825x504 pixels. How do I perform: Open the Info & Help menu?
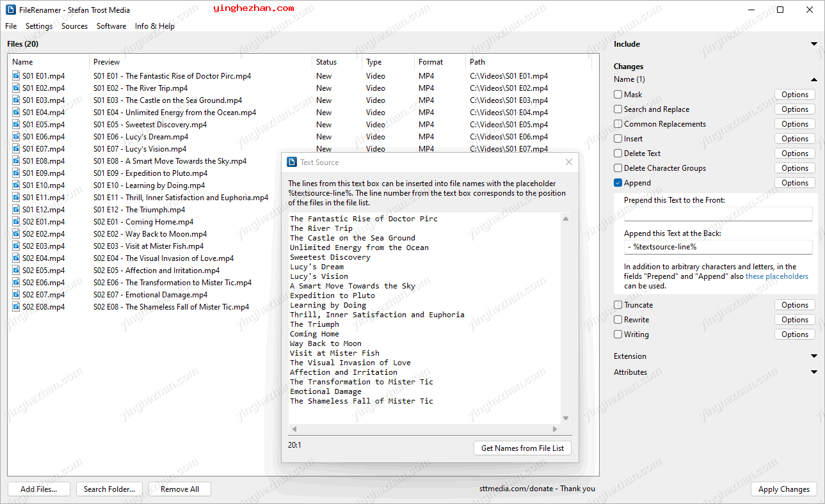[x=155, y=26]
